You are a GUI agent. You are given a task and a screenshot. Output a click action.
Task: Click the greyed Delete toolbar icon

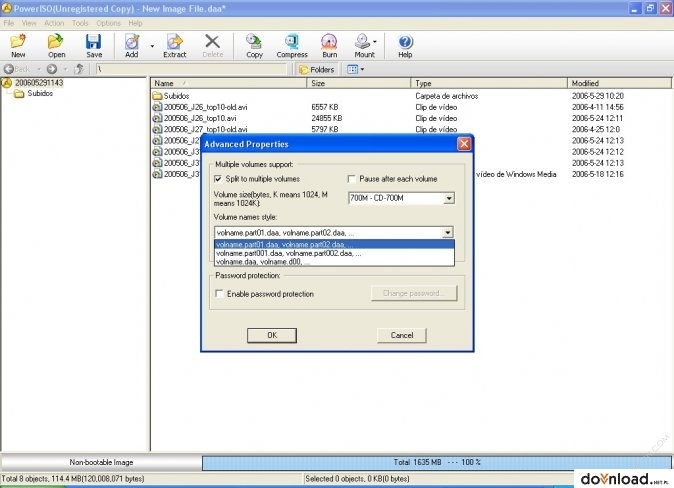click(x=212, y=46)
